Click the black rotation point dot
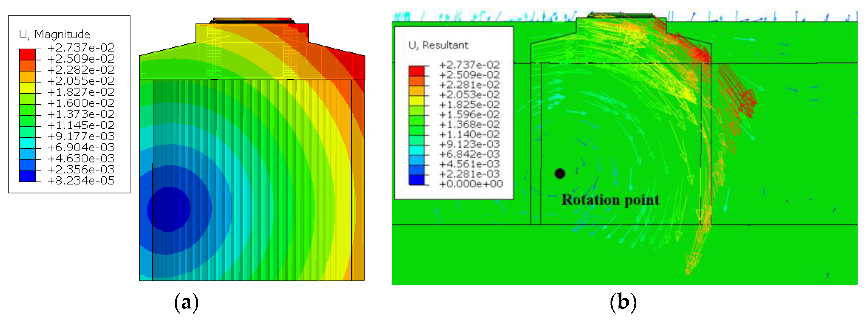The height and width of the screenshot is (321, 868). coord(560,173)
